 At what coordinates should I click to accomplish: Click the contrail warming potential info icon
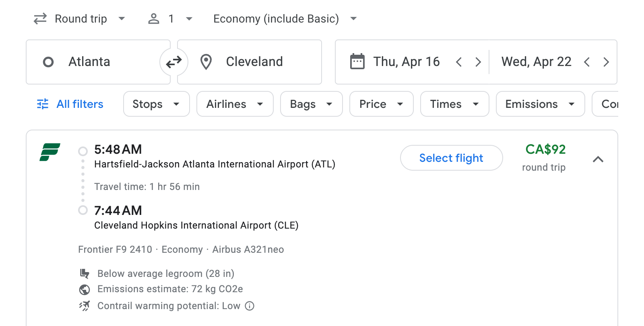click(x=250, y=306)
